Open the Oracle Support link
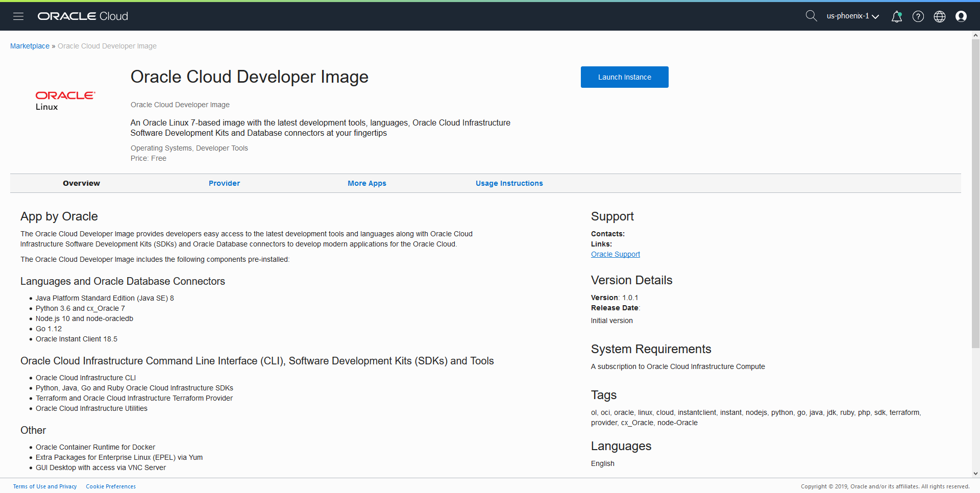Screen dimensions: 980x493 point(615,254)
